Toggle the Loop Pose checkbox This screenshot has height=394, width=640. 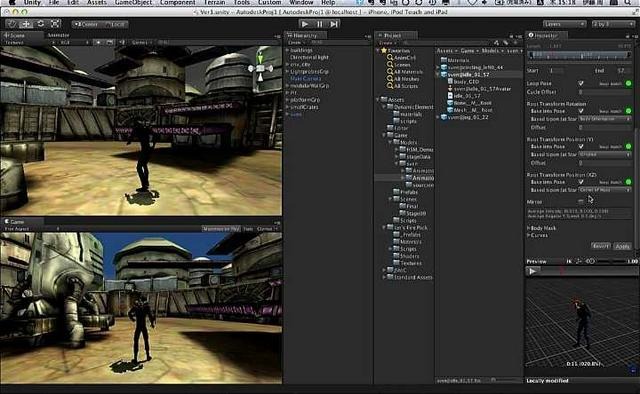click(x=581, y=83)
